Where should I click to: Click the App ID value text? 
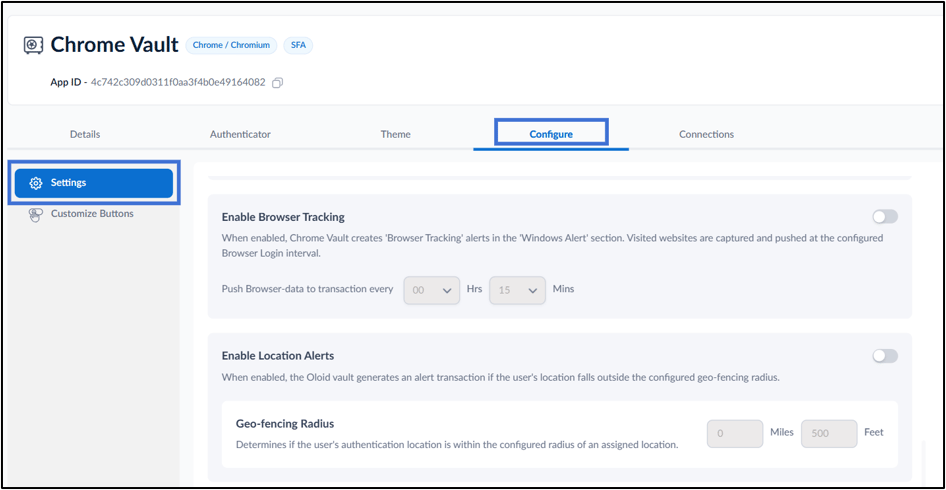[178, 83]
